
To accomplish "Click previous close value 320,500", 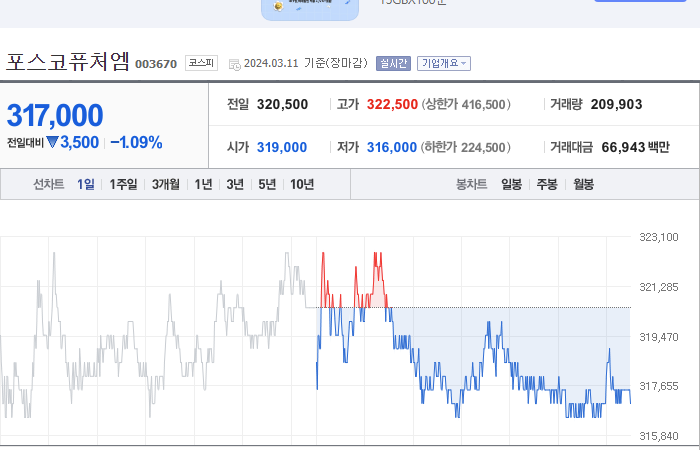I will (x=283, y=104).
